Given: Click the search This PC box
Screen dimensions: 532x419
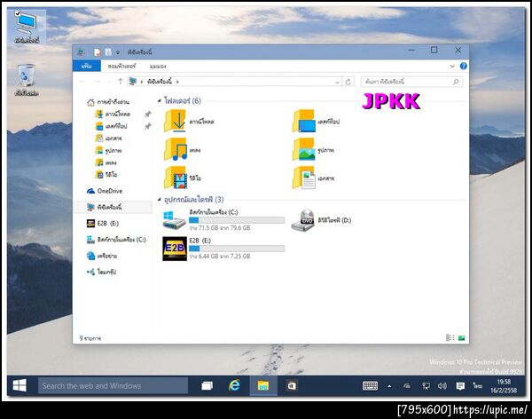Looking at the screenshot, I should tap(411, 82).
